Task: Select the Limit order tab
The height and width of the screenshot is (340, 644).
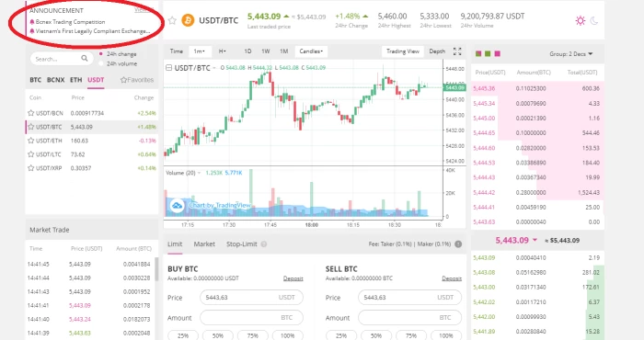Action: coord(175,244)
